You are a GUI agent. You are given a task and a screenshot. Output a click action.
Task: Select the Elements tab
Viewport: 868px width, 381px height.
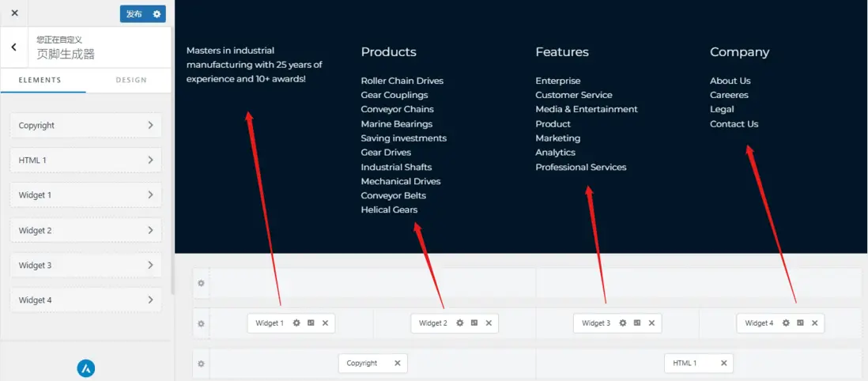point(40,80)
